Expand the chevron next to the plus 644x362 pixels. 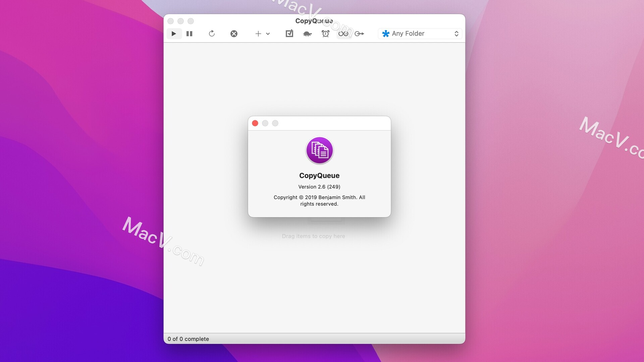(x=268, y=34)
